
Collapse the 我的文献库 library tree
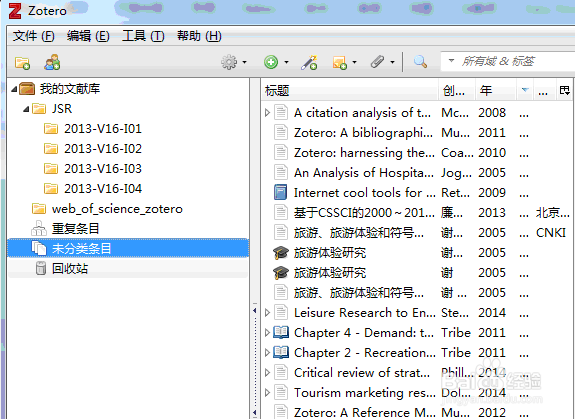point(14,89)
